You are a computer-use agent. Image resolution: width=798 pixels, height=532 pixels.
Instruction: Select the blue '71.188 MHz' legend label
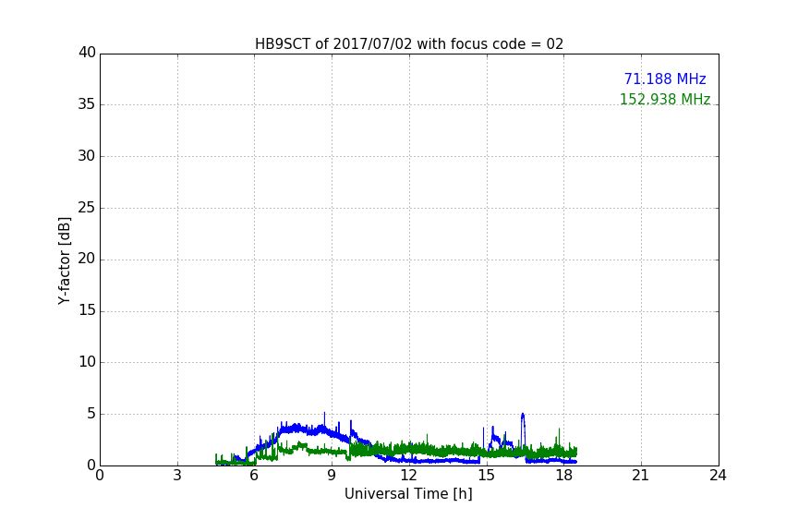665,79
